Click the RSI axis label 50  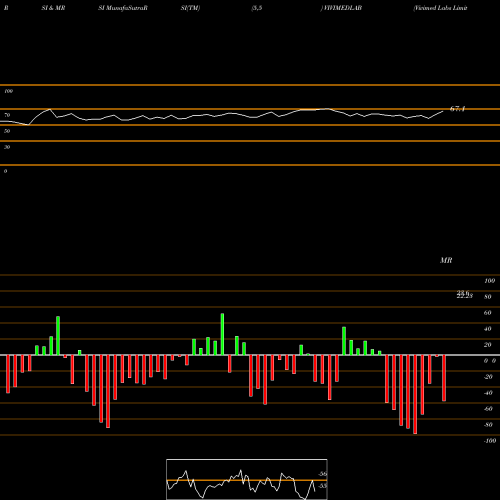7,131
